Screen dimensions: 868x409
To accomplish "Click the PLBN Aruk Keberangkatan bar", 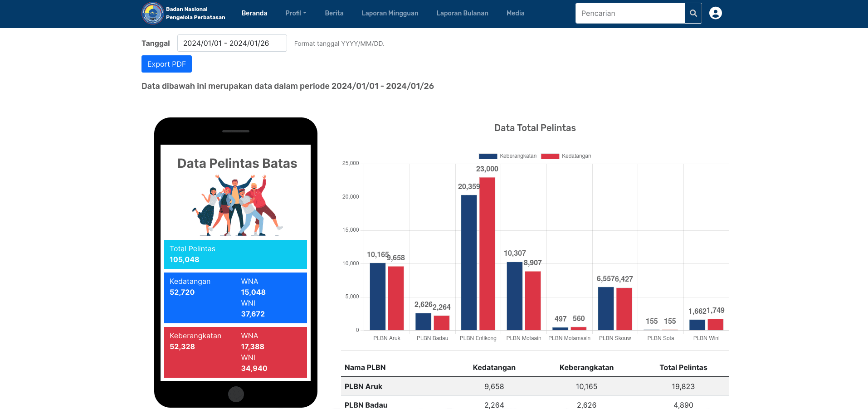I will tap(378, 297).
